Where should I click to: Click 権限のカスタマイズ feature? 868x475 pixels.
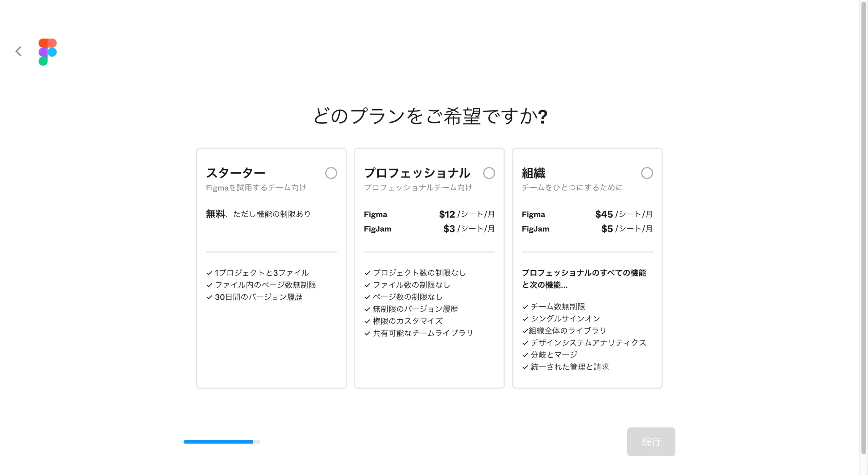click(408, 321)
